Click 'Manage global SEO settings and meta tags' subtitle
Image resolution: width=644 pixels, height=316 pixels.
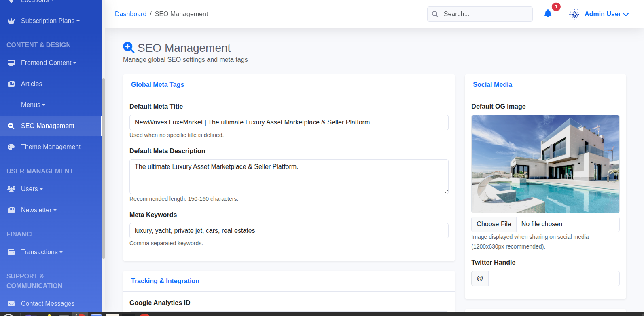click(x=185, y=60)
